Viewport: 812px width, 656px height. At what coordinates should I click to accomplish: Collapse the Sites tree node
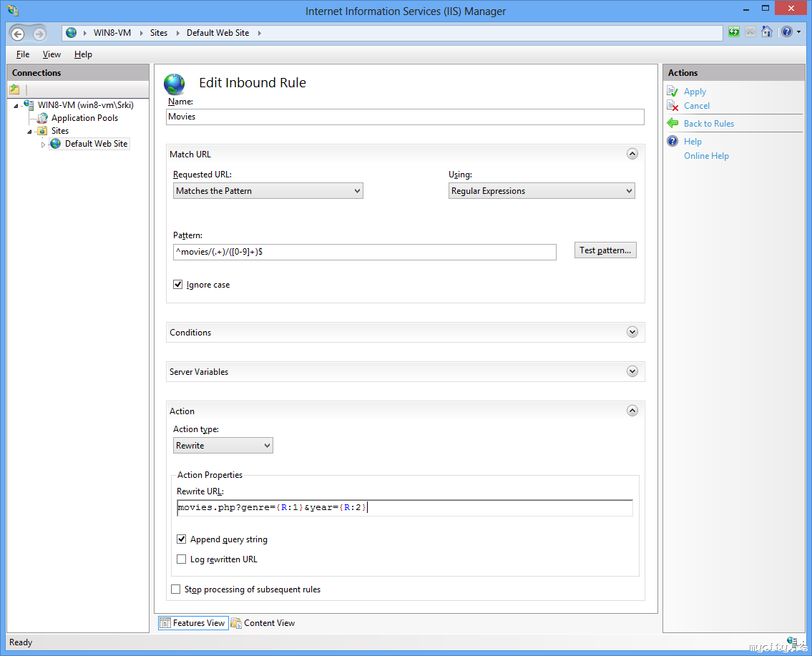point(29,132)
